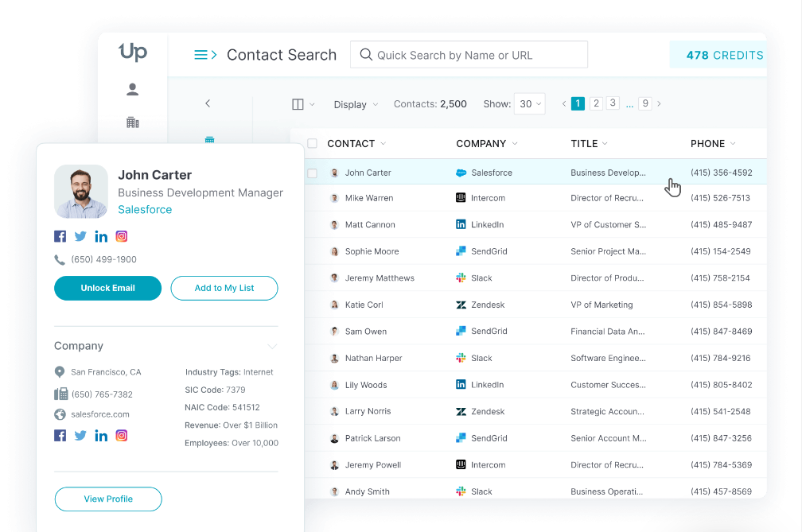Open the COMPANY column dropdown arrow
The width and height of the screenshot is (802, 532).
pos(515,144)
